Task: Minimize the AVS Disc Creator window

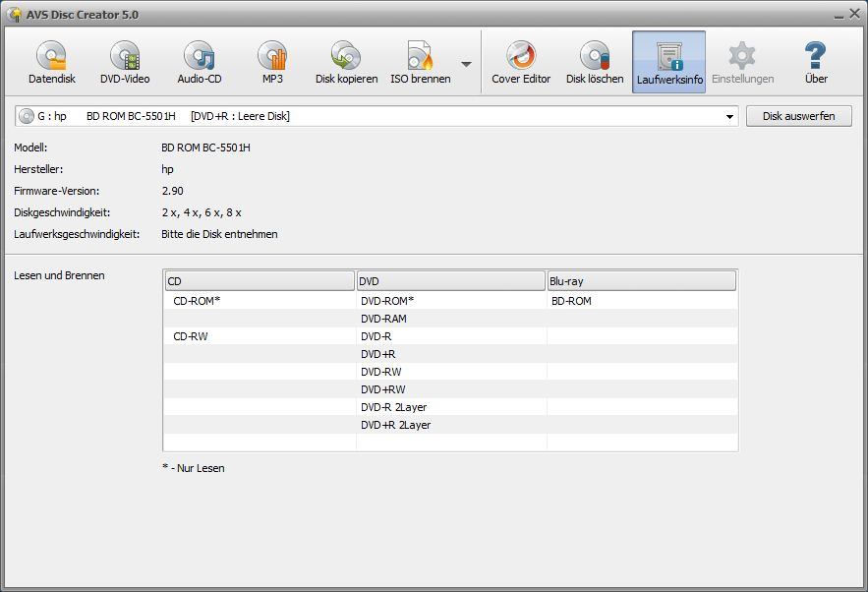Action: [x=839, y=16]
